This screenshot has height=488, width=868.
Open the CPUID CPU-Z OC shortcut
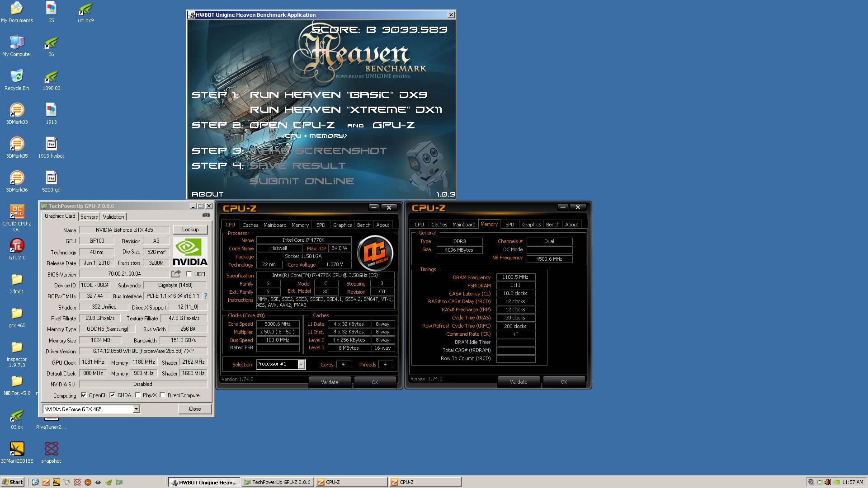point(17,218)
